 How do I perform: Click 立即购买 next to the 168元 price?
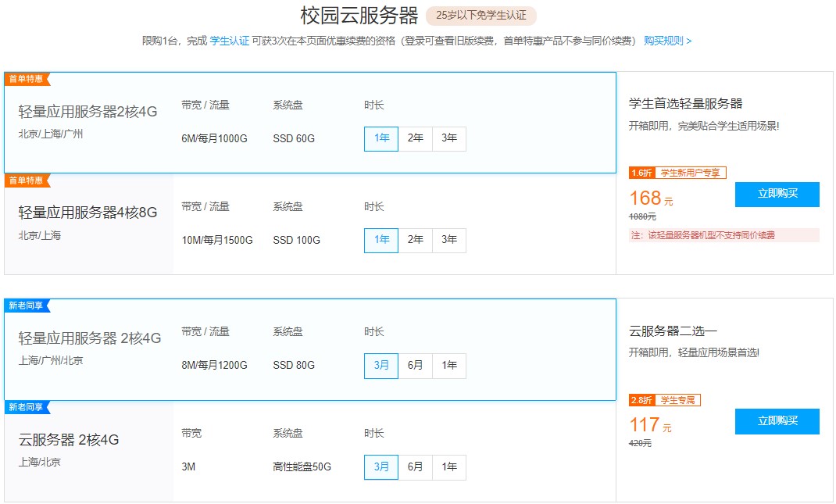[x=777, y=195]
